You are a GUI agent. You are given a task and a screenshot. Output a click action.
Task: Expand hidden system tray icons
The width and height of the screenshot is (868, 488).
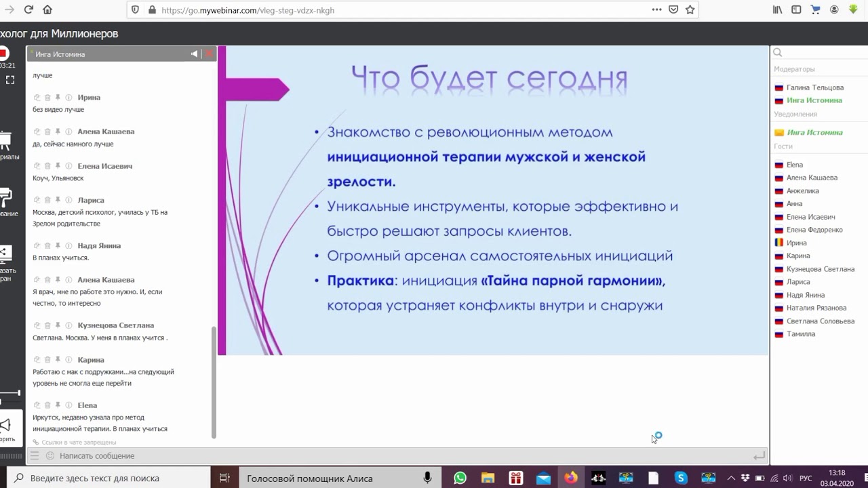point(732,479)
